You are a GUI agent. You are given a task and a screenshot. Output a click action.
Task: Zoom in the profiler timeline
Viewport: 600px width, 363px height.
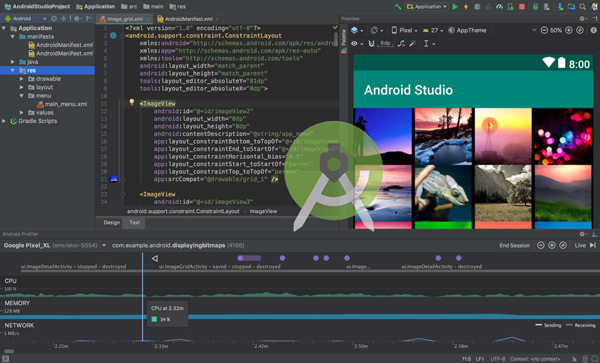(552, 245)
